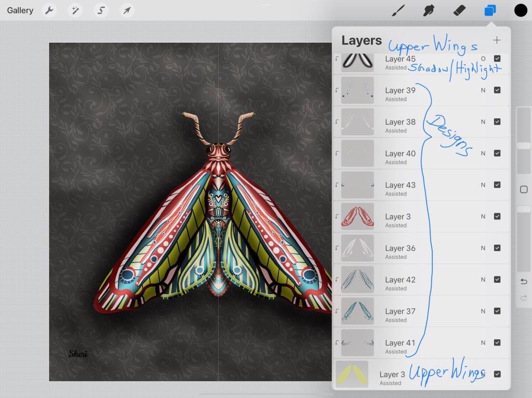Image resolution: width=532 pixels, height=398 pixels.
Task: Select the Eraser tool
Action: (x=459, y=10)
